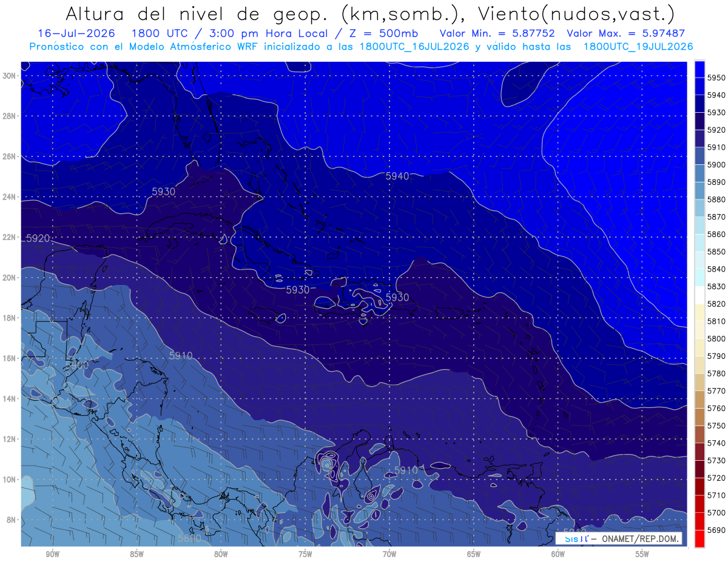Screen dimensions: 728x562
Task: Click the top bright blue legend swatch above 5950
Action: (699, 69)
